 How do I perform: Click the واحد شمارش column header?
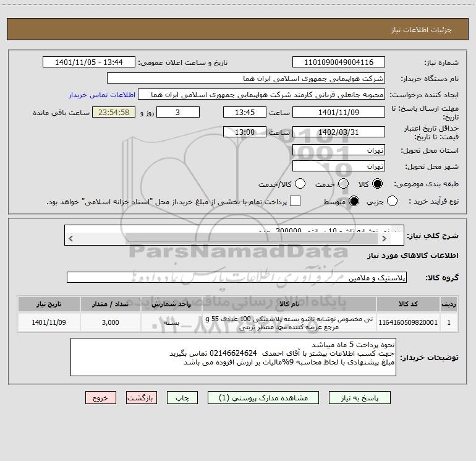(x=171, y=304)
